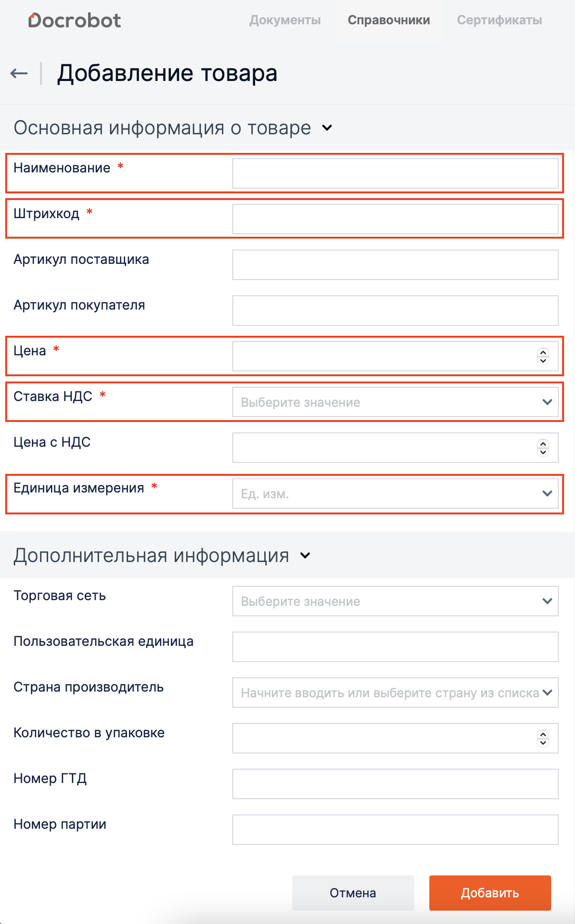Image resolution: width=575 pixels, height=924 pixels.
Task: Focus the Наименование input field
Action: pos(395,173)
